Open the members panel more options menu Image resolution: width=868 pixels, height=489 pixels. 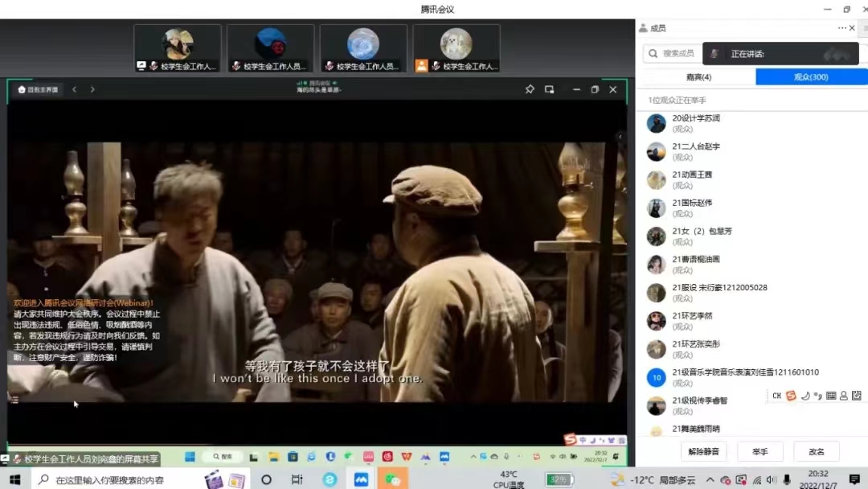841,28
